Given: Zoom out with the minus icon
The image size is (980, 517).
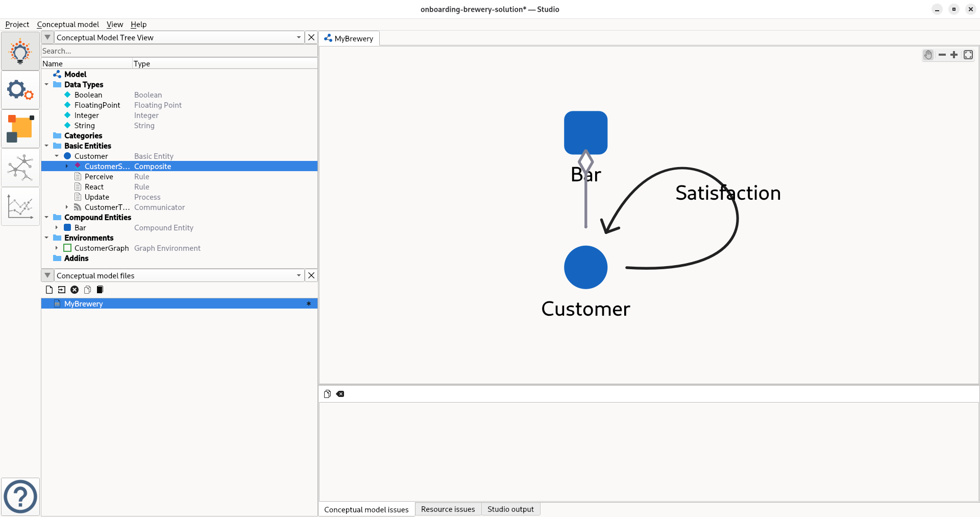Looking at the screenshot, I should coord(942,55).
